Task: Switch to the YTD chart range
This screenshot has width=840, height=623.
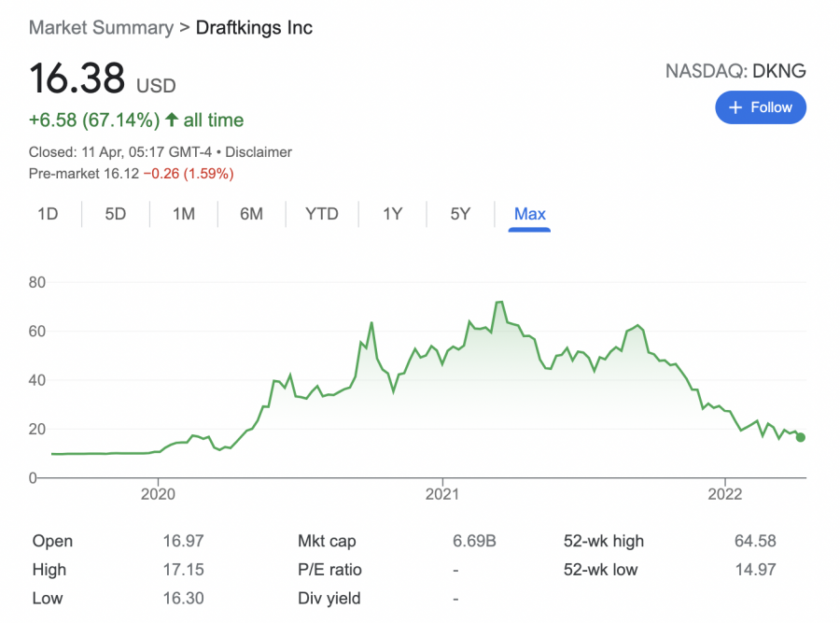Action: point(321,214)
